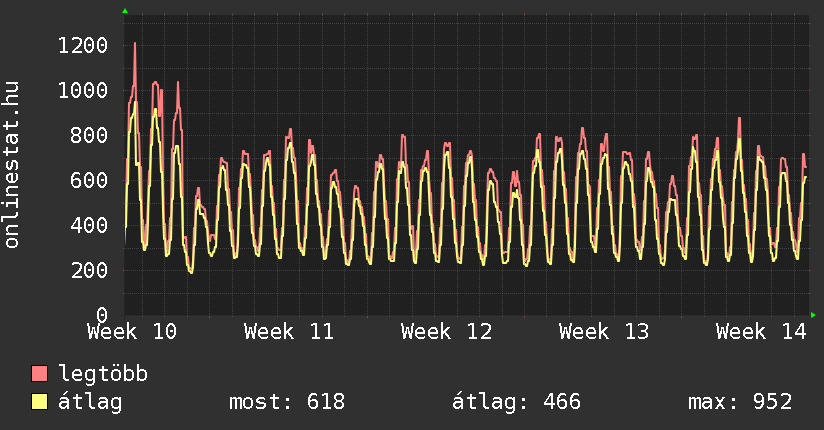Select the Week 11 axis label
The height and width of the screenshot is (430, 824).
coord(289,332)
